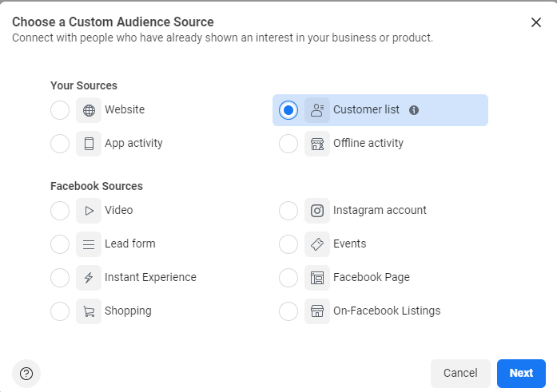This screenshot has width=557, height=392.
Task: Click the globe icon for Website source
Action: click(89, 110)
